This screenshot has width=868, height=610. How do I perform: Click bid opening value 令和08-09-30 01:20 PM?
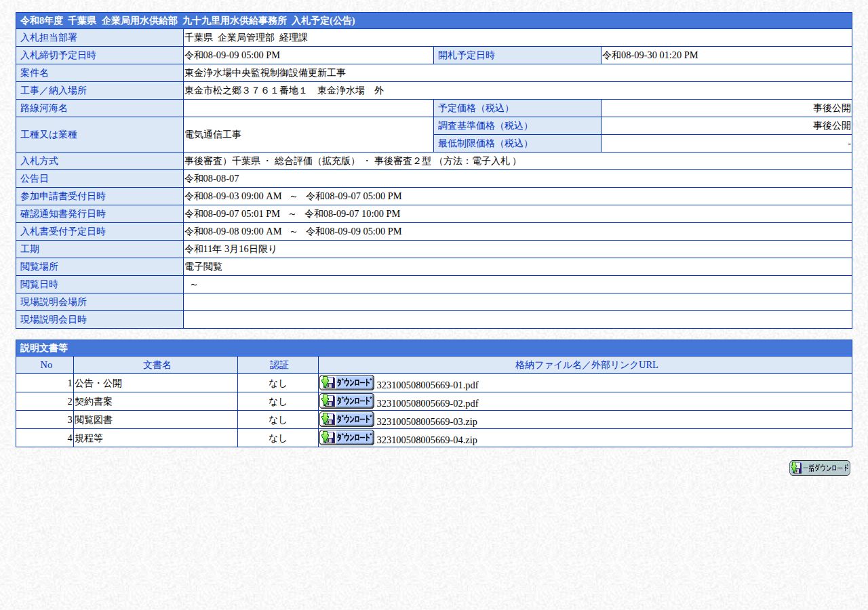[650, 56]
